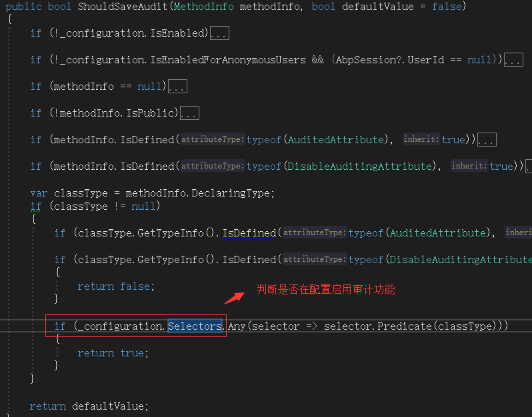Click 'return defaultValue;' statement
The width and height of the screenshot is (532, 417).
pyautogui.click(x=89, y=406)
